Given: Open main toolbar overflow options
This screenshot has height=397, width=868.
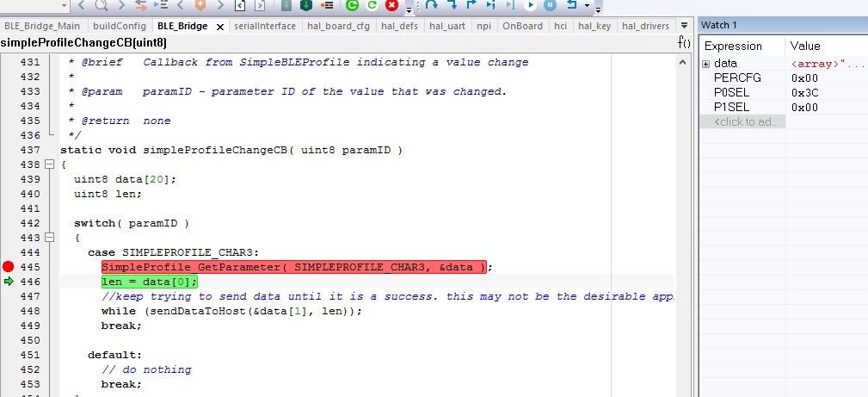Looking at the screenshot, I should pos(409,10).
